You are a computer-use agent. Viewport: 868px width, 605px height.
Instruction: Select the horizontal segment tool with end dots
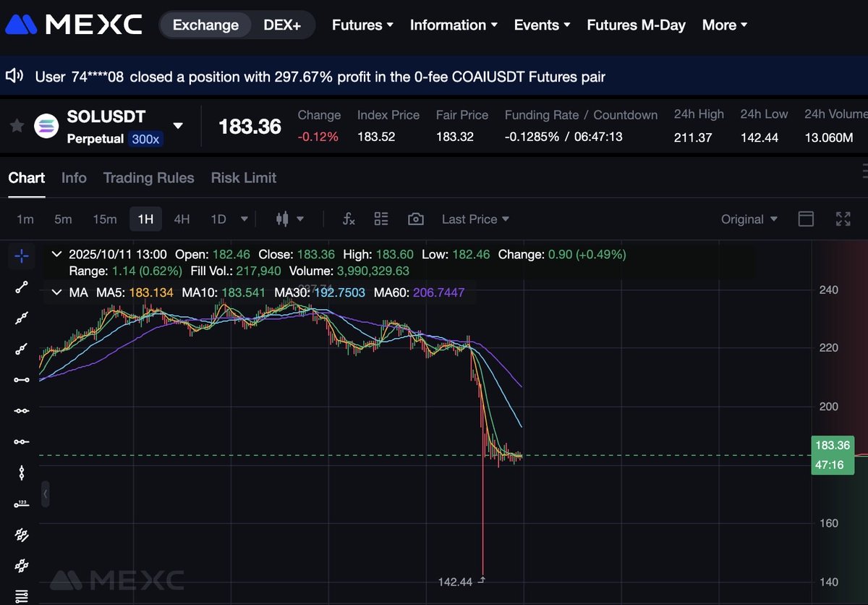[x=22, y=380]
